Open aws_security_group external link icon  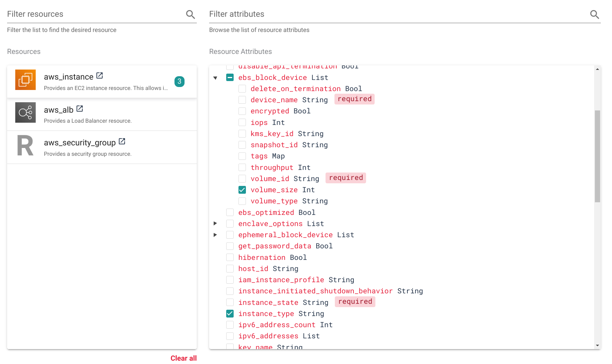click(122, 142)
